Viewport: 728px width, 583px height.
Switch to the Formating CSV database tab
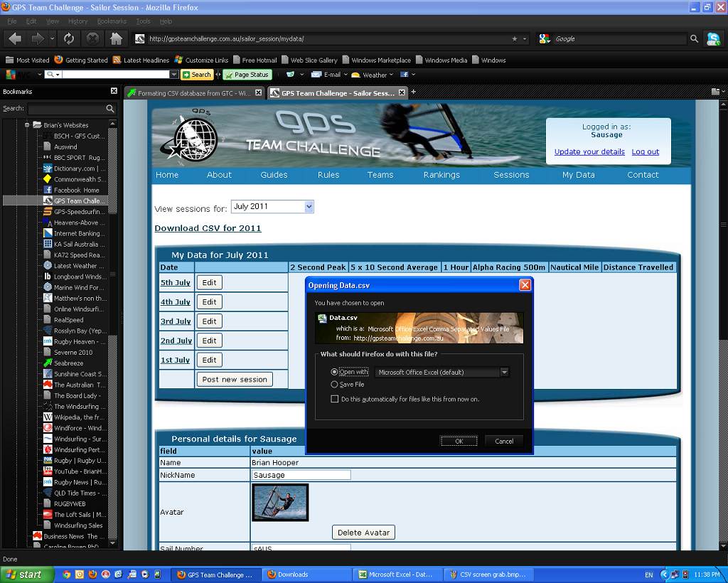coord(188,93)
